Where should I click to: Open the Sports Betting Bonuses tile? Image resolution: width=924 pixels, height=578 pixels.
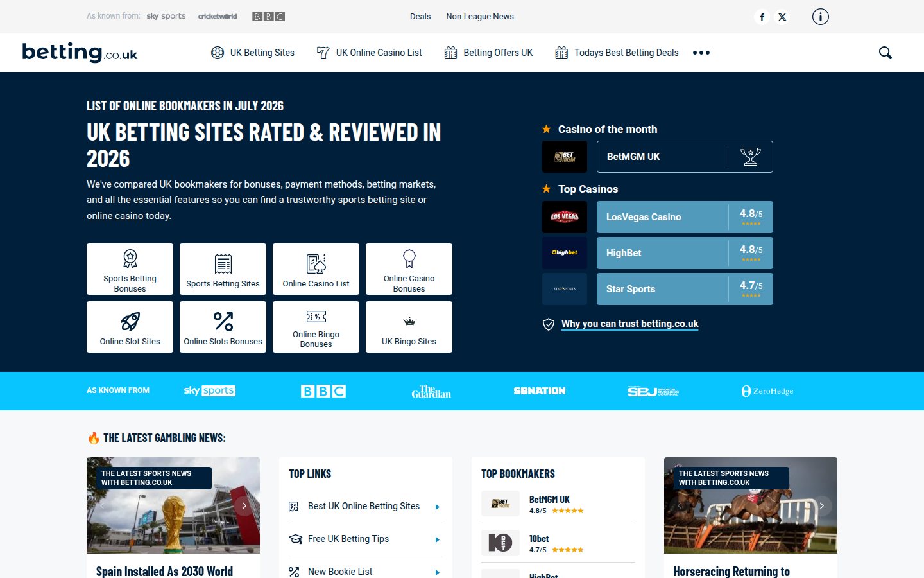coord(130,269)
